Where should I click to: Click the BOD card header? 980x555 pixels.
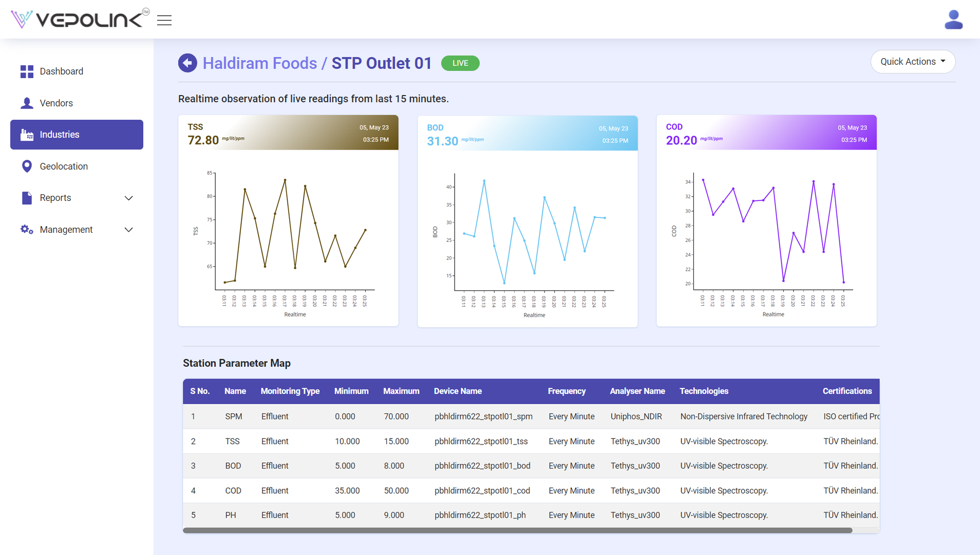[x=527, y=133]
